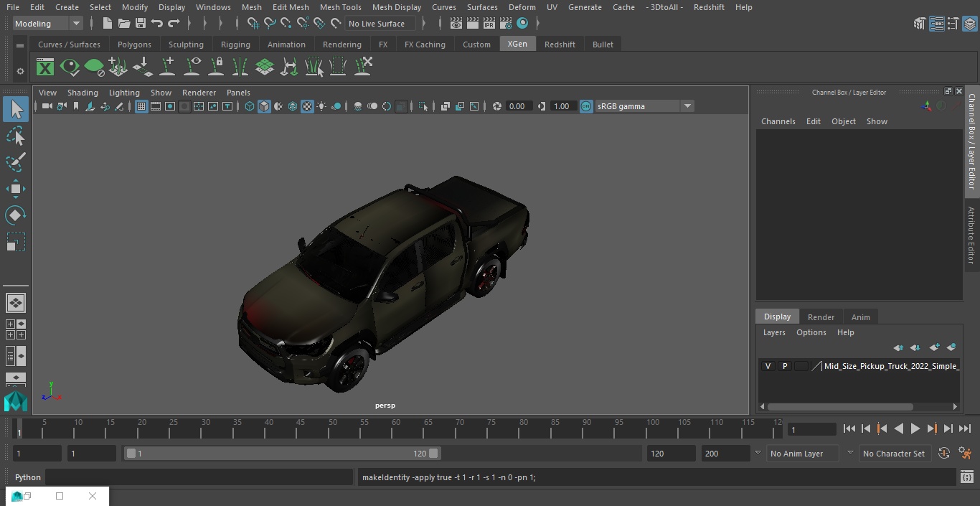The height and width of the screenshot is (506, 980).
Task: Open the Render Settings clapper gear icon
Action: tap(506, 24)
